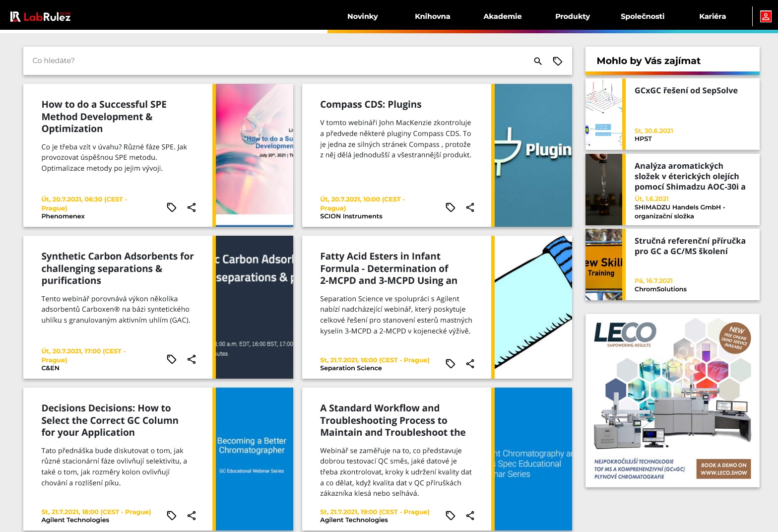Open 'Fatty Acid Esters in Infant Formula' title
Screen dimensions: 778x532
point(389,268)
